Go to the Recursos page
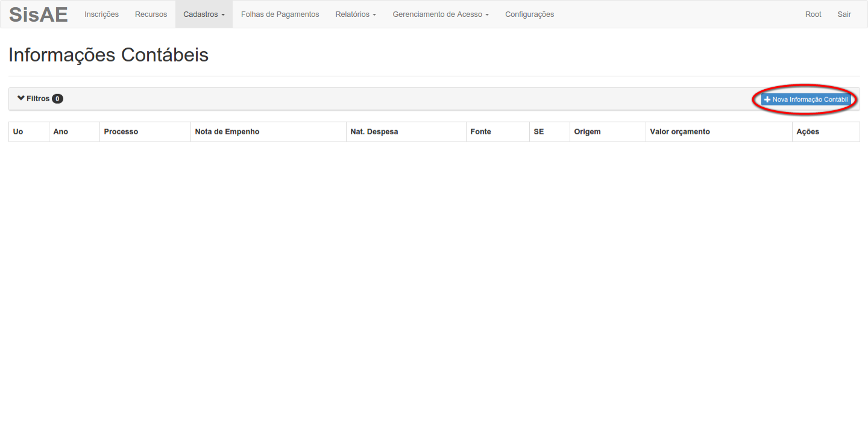 [x=151, y=14]
